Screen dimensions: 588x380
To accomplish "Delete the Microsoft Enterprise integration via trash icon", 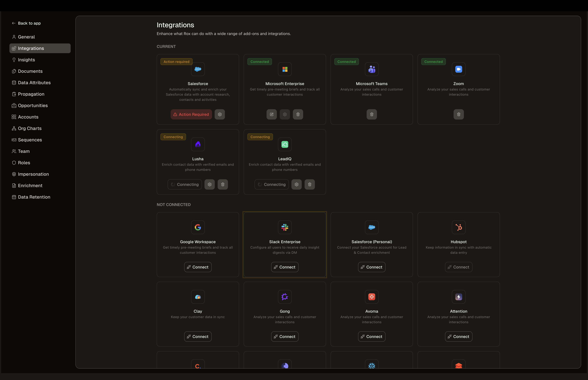I will click(x=298, y=115).
